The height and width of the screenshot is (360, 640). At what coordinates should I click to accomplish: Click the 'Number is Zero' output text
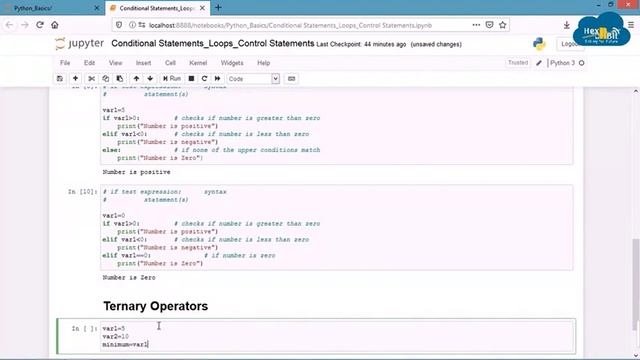[x=129, y=278]
